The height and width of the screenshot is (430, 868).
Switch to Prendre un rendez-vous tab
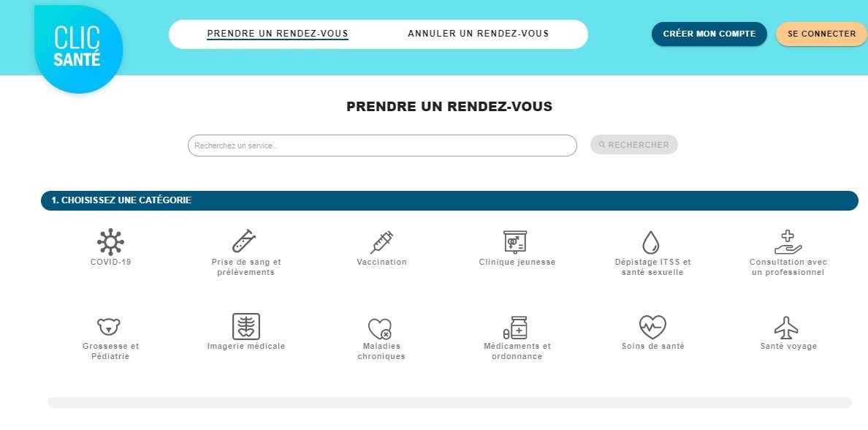[x=278, y=34]
